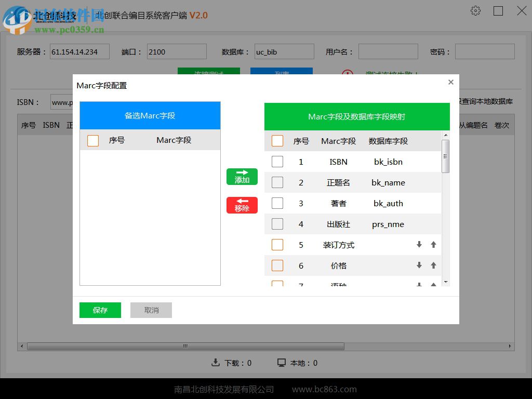Viewport: 532px width, 399px height.
Task: Click the green 保存 save button
Action: click(100, 310)
